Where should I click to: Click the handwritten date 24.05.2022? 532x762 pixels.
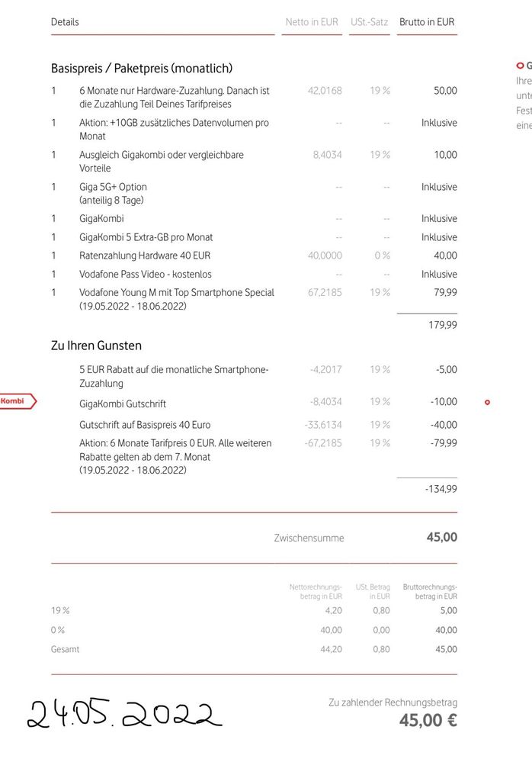point(124,715)
